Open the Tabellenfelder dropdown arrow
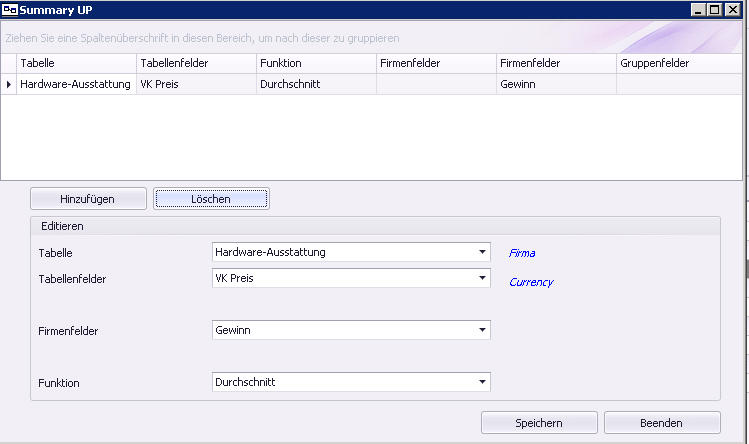Screen dimensions: 749x444 click(x=482, y=278)
